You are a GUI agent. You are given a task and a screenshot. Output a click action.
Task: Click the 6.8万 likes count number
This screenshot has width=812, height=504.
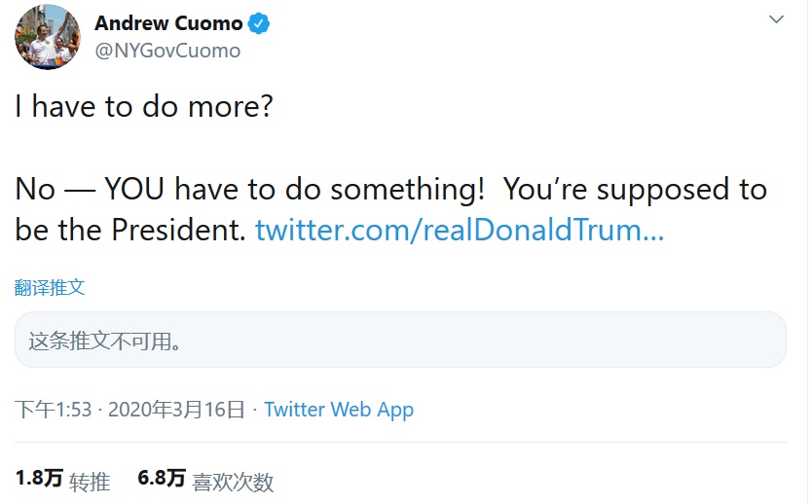point(162,479)
